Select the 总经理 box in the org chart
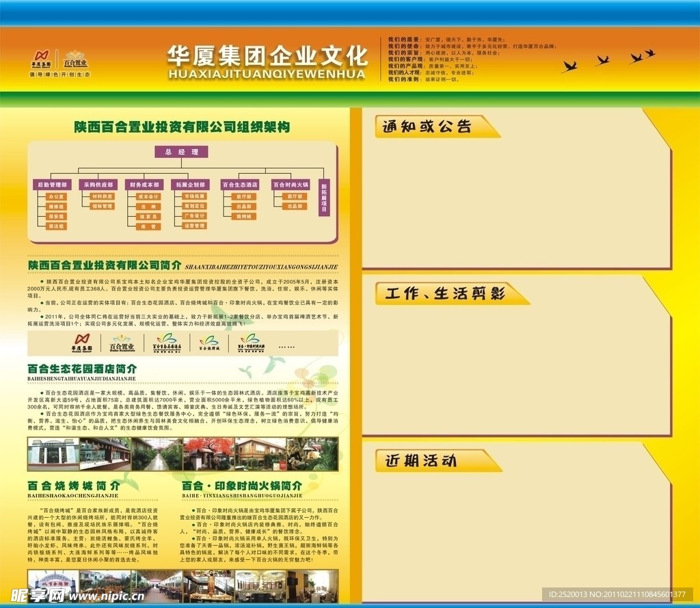The height and width of the screenshot is (608, 700). point(182,152)
